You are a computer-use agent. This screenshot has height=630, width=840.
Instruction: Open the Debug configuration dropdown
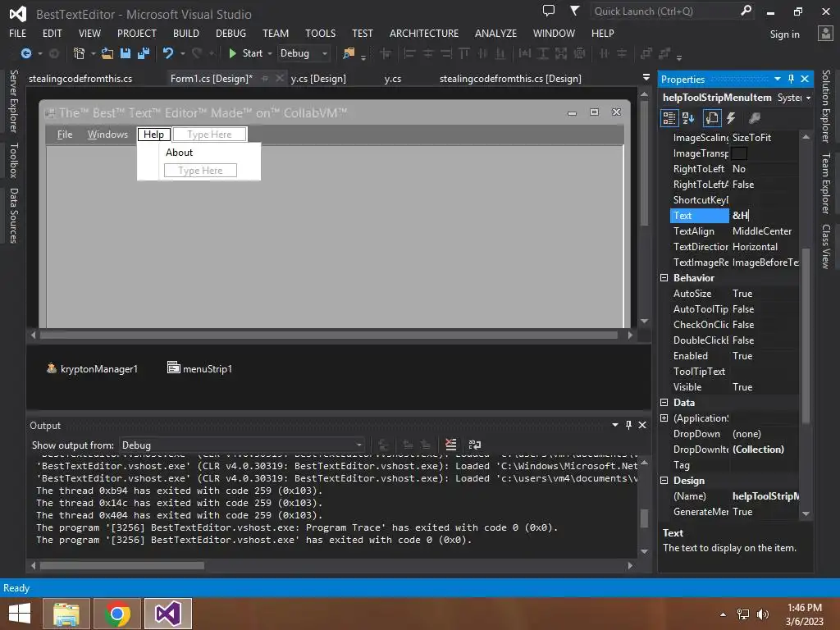click(x=325, y=53)
